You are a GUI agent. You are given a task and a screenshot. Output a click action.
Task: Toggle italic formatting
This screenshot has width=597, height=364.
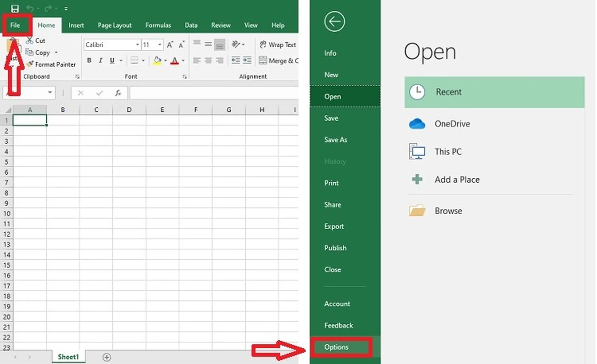[x=100, y=60]
